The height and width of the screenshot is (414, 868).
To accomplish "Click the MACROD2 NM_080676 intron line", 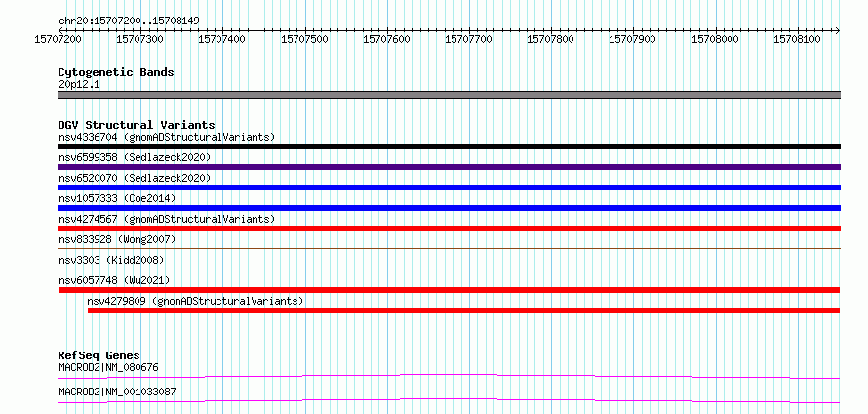I will click(x=449, y=376).
